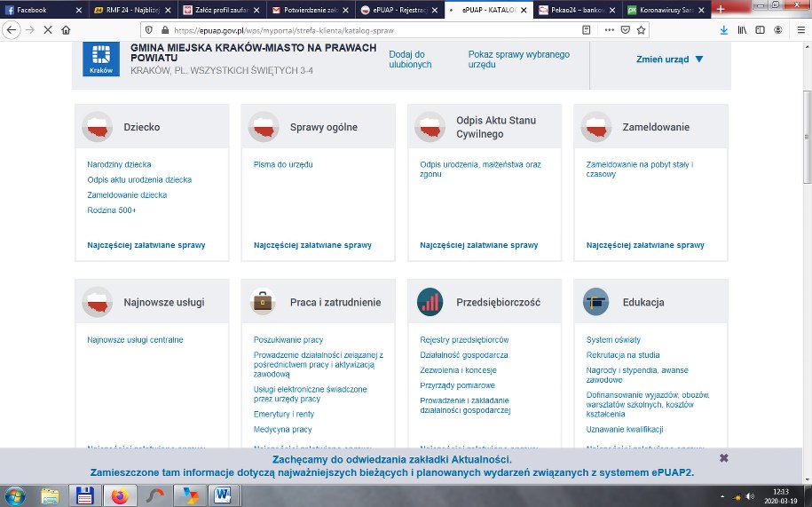Close the Facebook tab
812x507 pixels.
[x=78, y=10]
